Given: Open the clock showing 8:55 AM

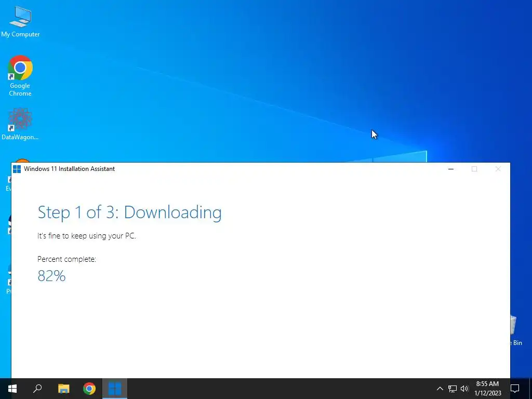Looking at the screenshot, I should point(487,389).
